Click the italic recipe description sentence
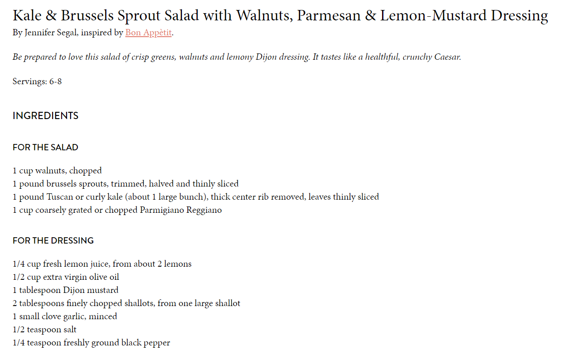Screen dimensions: 588x364 [x=237, y=57]
